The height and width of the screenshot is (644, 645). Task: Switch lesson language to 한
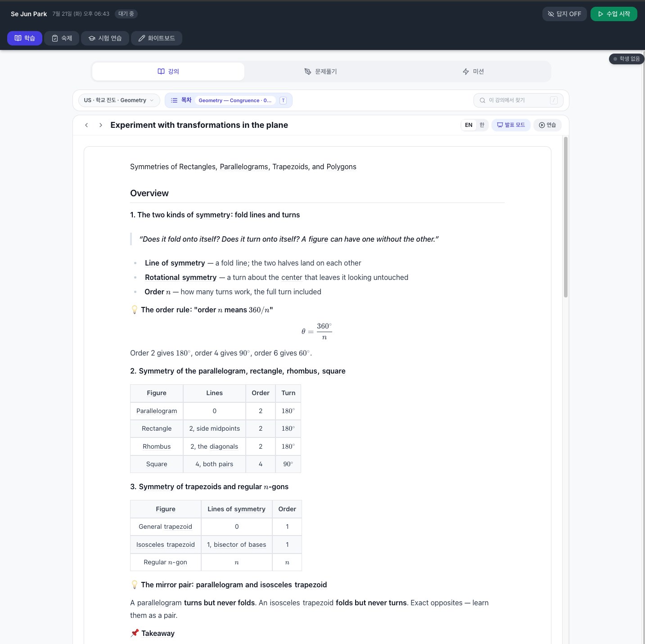pyautogui.click(x=482, y=125)
